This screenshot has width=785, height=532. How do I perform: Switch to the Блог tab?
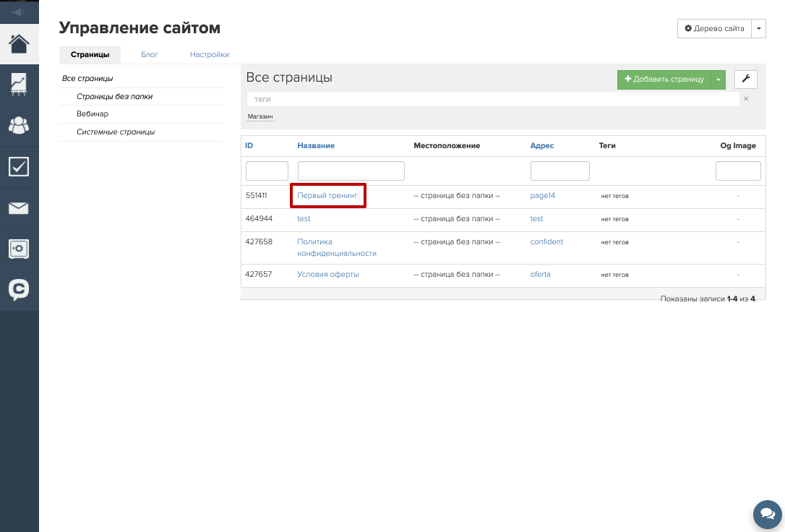pos(149,54)
